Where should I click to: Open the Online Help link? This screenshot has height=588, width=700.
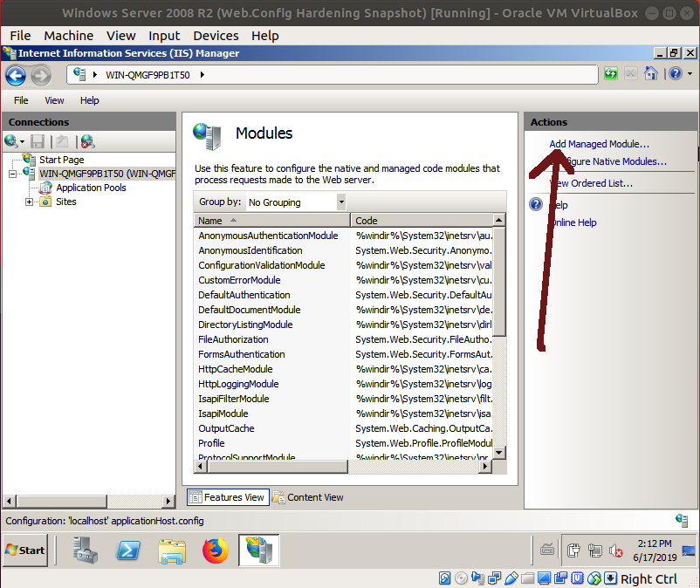coord(573,222)
